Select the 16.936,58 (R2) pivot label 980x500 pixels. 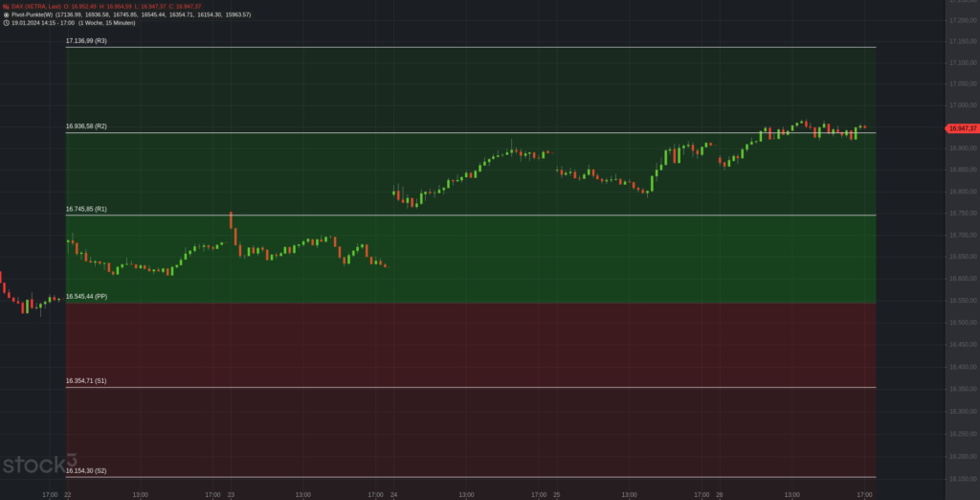pos(86,126)
